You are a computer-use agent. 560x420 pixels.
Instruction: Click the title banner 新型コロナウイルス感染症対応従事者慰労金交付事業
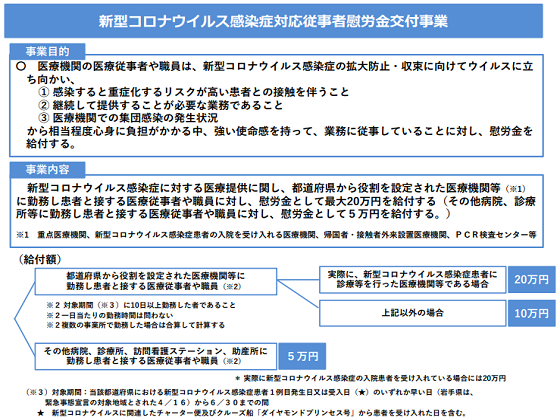click(273, 21)
